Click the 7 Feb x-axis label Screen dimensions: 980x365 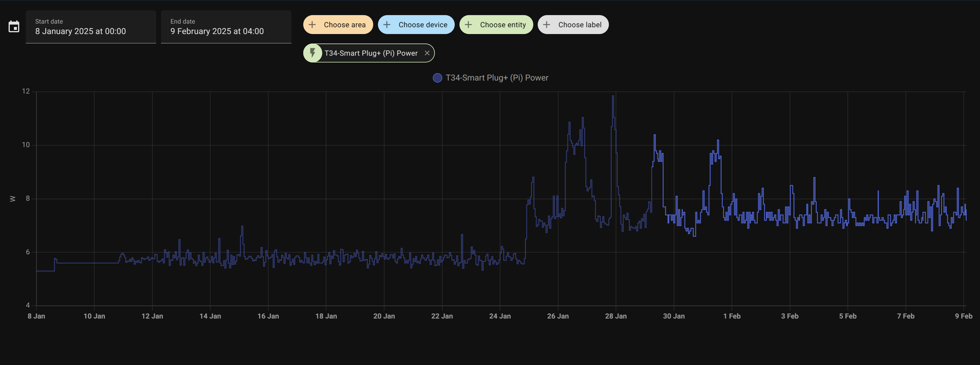point(906,316)
